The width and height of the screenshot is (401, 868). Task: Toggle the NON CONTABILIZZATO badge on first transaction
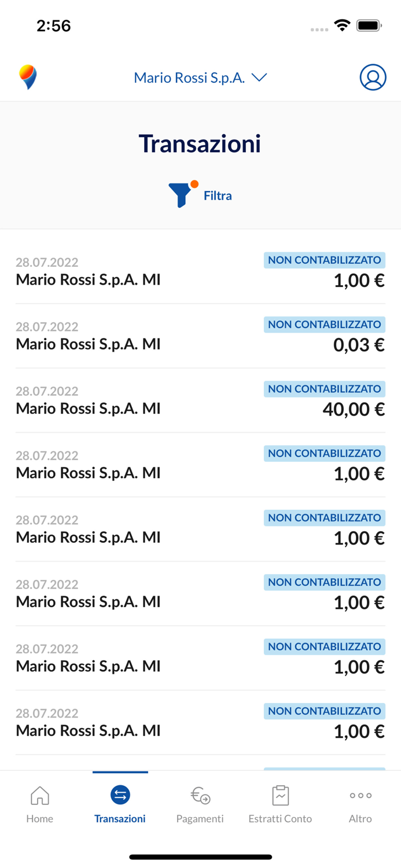[324, 260]
